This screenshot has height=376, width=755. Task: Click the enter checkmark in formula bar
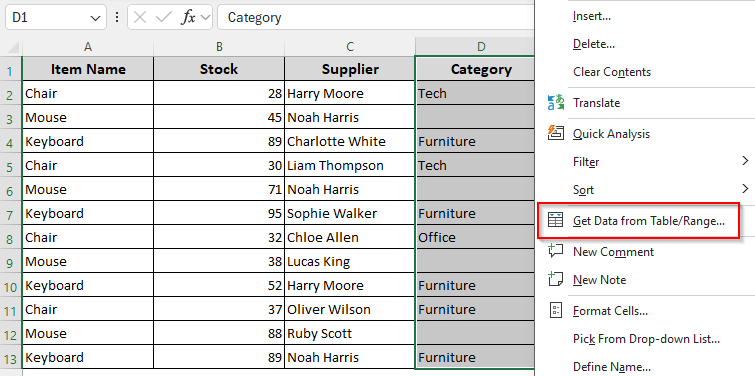164,17
